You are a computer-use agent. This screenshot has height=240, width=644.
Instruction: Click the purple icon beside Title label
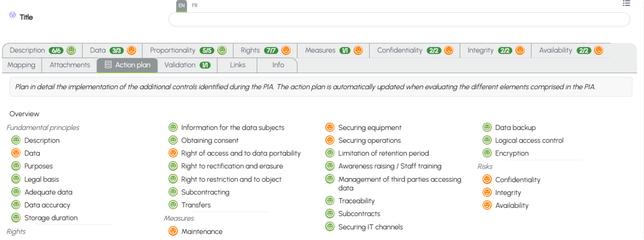point(12,15)
